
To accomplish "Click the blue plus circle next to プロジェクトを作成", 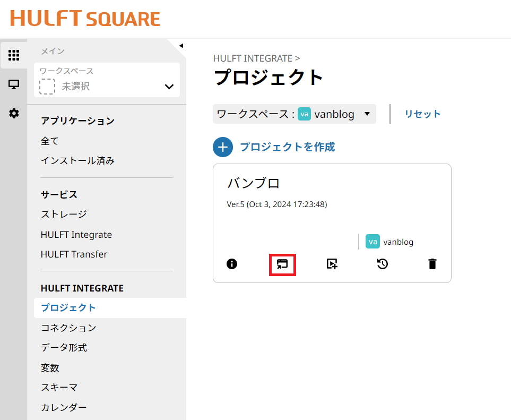I will coord(222,147).
